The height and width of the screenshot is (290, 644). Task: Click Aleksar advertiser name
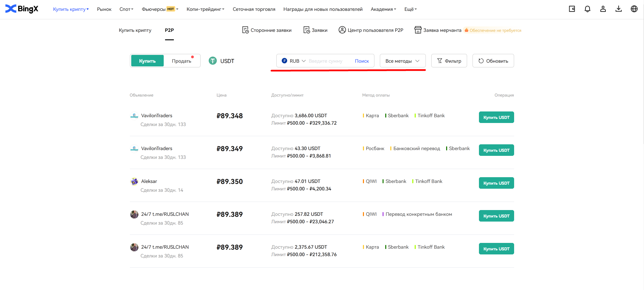click(149, 181)
